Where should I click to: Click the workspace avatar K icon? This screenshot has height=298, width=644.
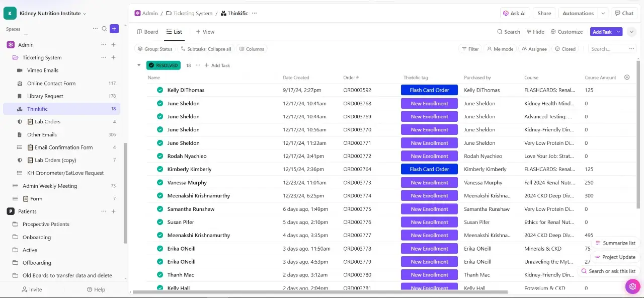click(10, 14)
